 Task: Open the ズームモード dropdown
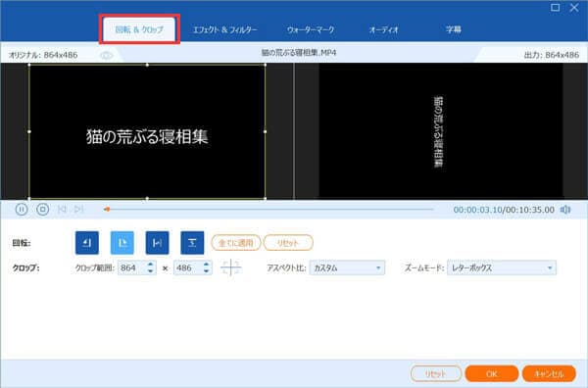pyautogui.click(x=502, y=268)
